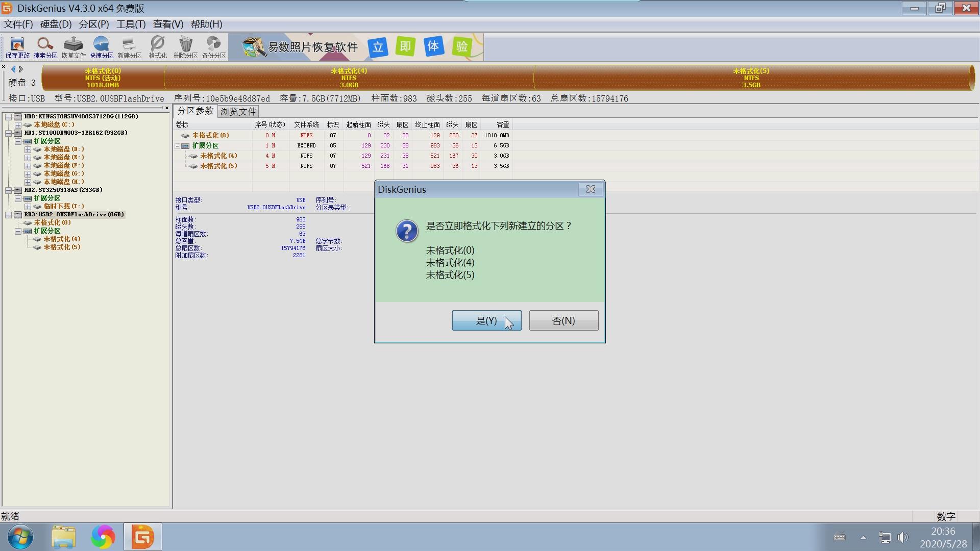
Task: Select the 搜索分区 (Search Partition) tool
Action: pos(45,46)
